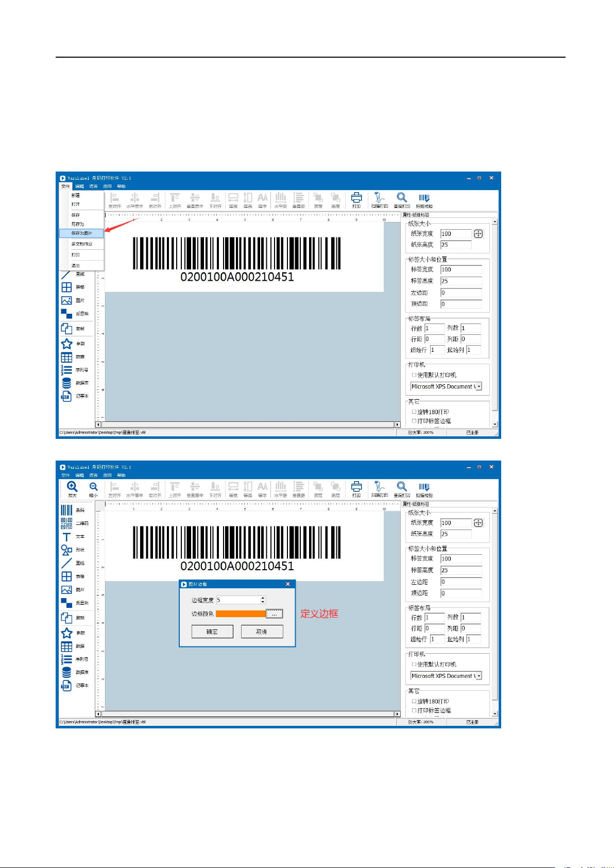Screen dimensions: 614x868
Task: Select the 形状 shape tool
Action: pos(66,550)
